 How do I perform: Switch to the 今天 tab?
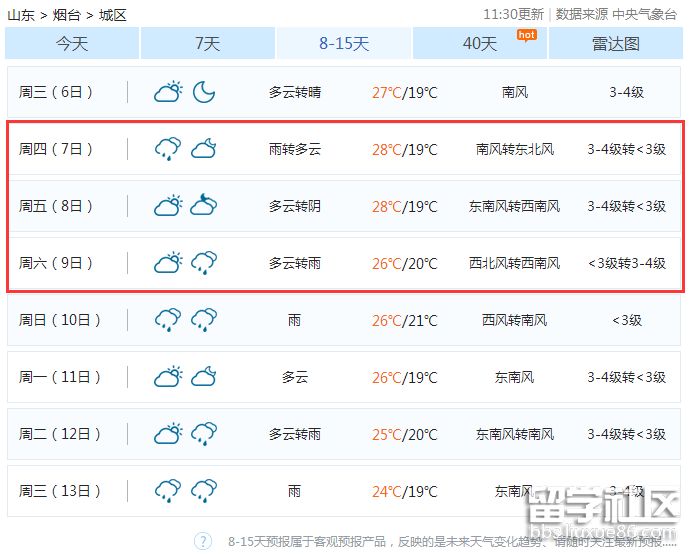[x=72, y=44]
